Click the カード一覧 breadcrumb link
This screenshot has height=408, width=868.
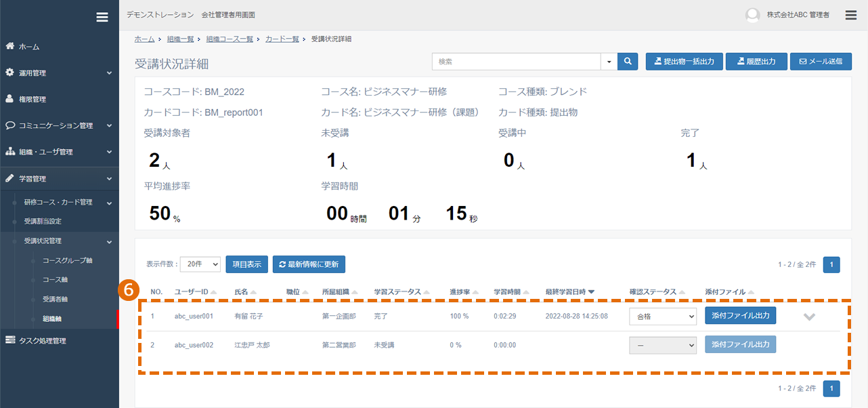click(x=282, y=39)
